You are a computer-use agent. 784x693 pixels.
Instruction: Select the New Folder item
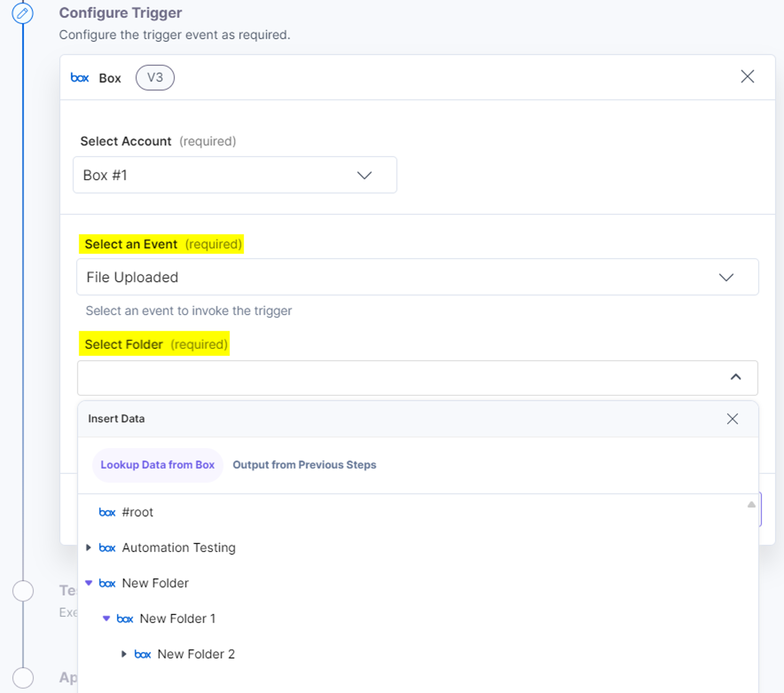[155, 583]
